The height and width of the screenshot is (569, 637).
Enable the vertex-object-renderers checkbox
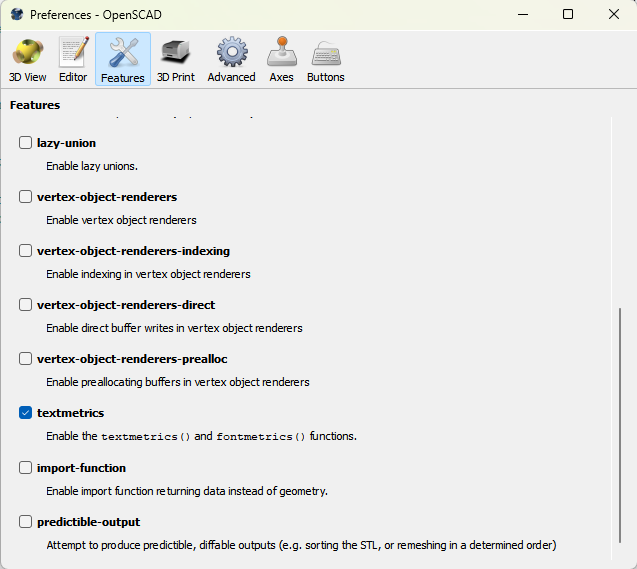[25, 197]
